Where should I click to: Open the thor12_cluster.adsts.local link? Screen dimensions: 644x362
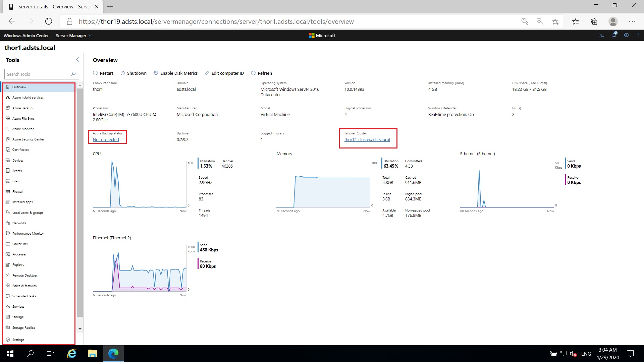[x=367, y=139]
